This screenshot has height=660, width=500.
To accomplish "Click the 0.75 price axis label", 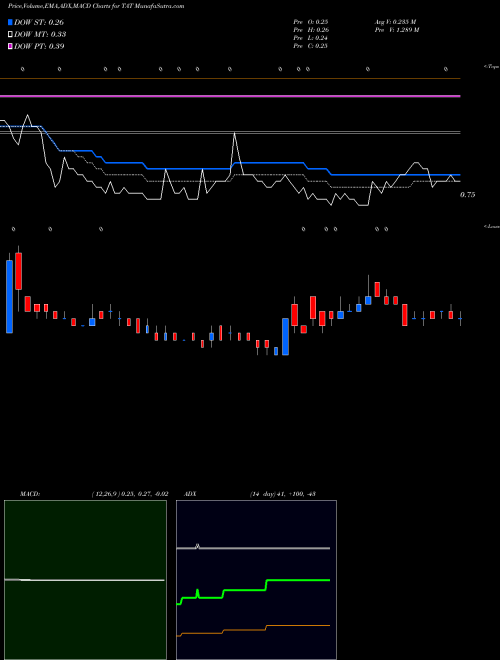I will (468, 195).
